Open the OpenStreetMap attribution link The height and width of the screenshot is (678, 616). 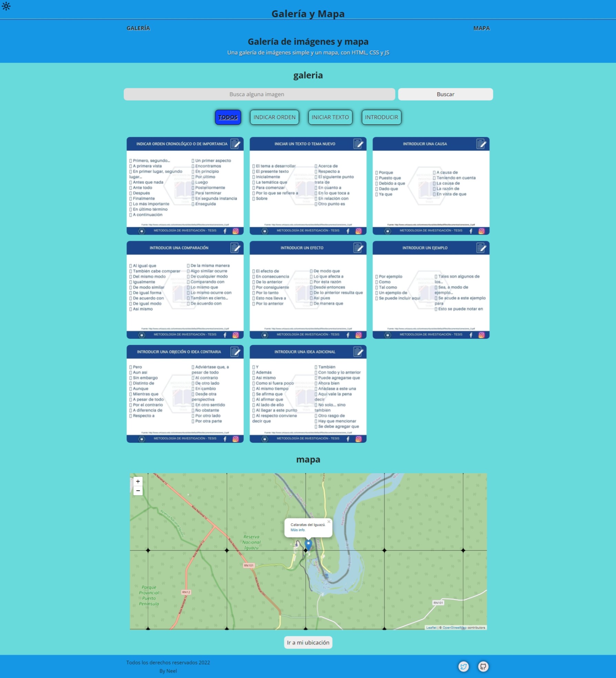click(454, 627)
